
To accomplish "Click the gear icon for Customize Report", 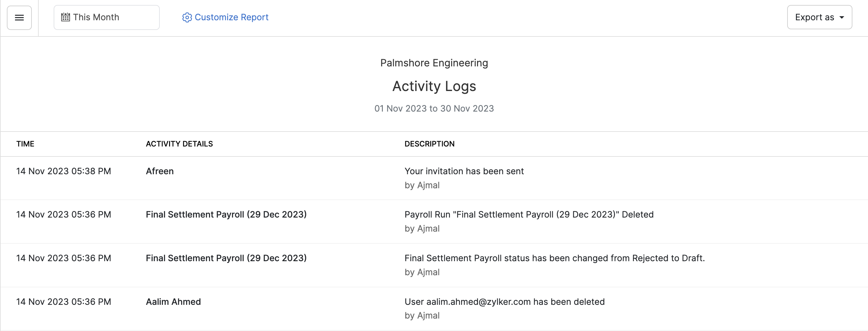I will 187,17.
